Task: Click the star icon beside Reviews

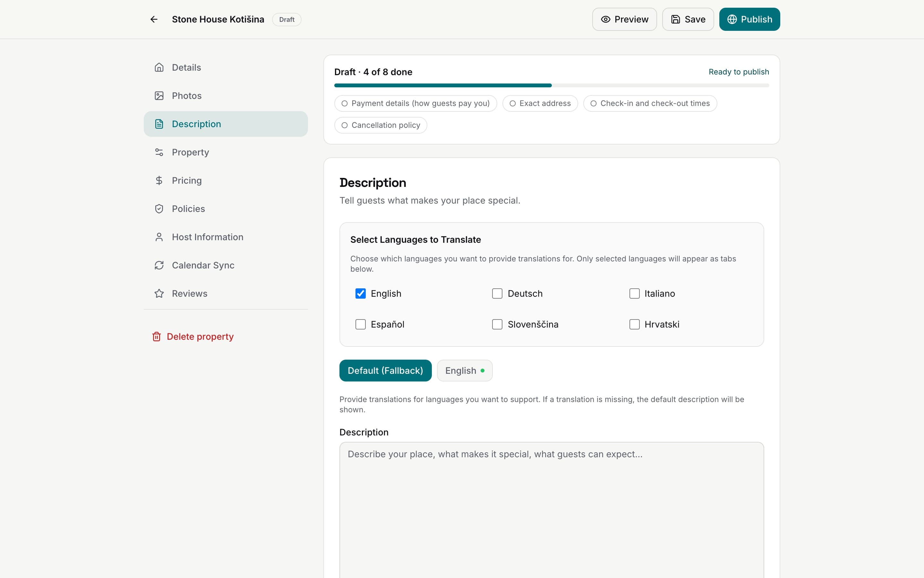Action: (x=159, y=293)
